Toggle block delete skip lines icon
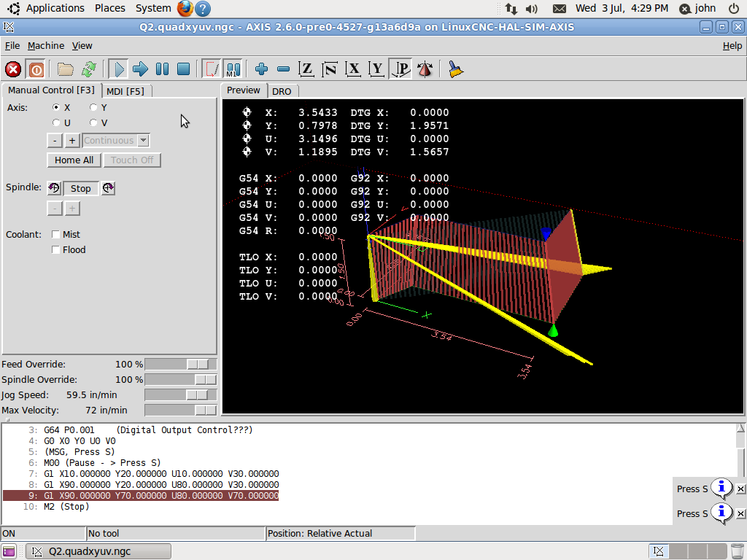The image size is (747, 560). 211,69
